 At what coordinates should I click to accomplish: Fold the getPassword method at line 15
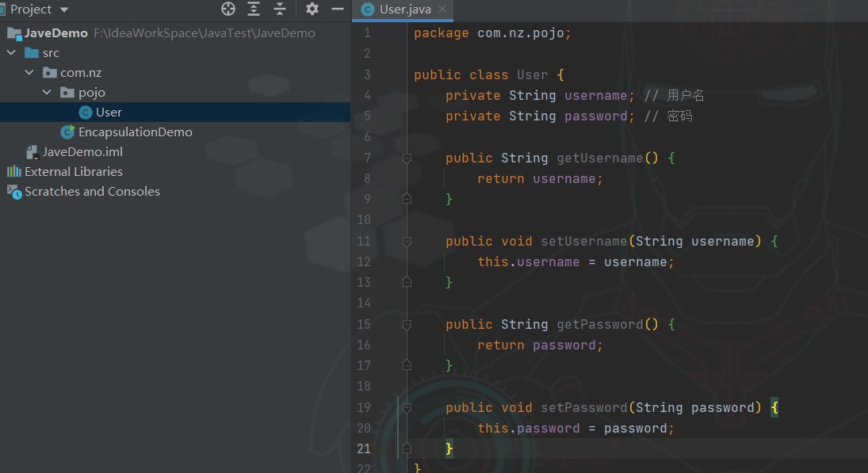pos(407,325)
